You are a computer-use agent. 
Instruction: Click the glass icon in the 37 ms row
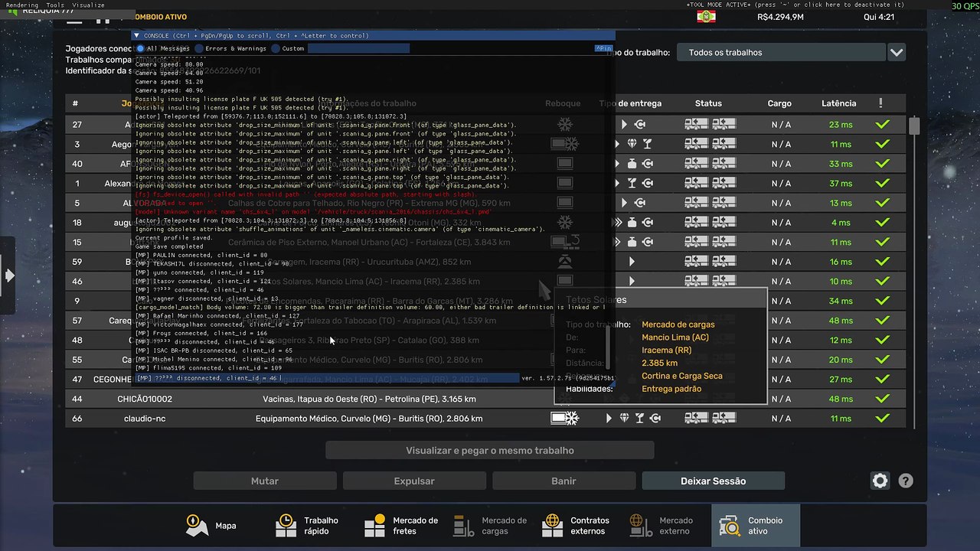pos(632,184)
